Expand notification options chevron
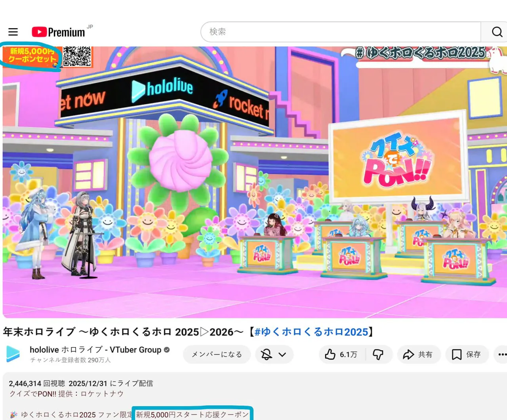 pos(282,354)
